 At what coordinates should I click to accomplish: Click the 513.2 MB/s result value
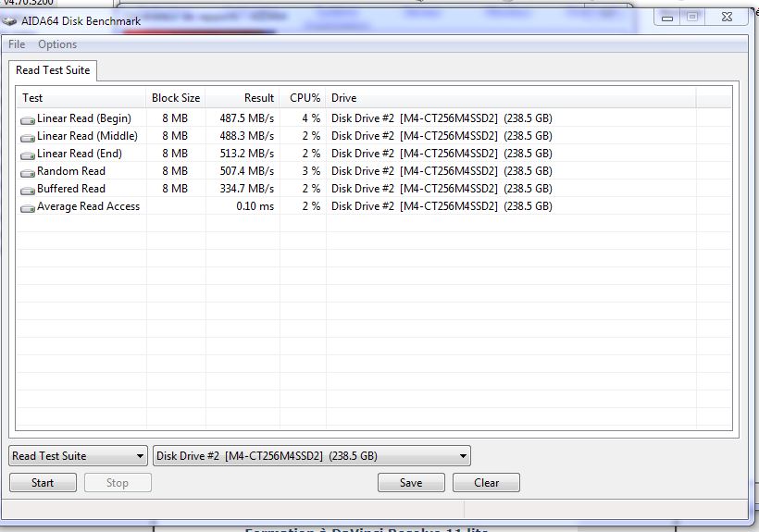247,154
